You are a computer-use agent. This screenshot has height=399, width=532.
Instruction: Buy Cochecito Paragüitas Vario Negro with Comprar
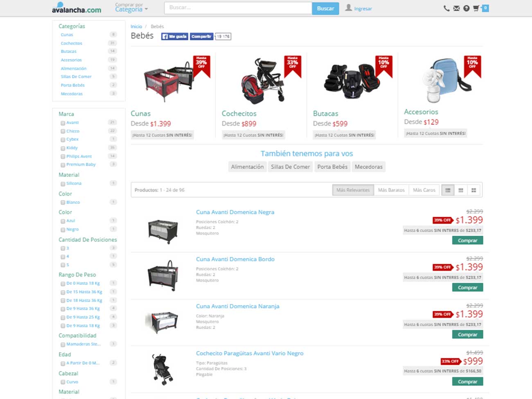click(467, 382)
